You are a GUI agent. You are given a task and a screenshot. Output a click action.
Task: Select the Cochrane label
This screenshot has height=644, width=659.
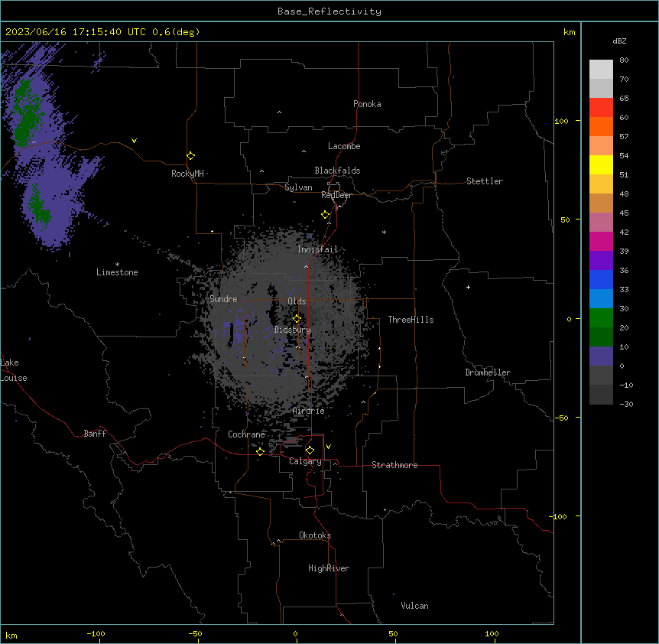(x=246, y=434)
